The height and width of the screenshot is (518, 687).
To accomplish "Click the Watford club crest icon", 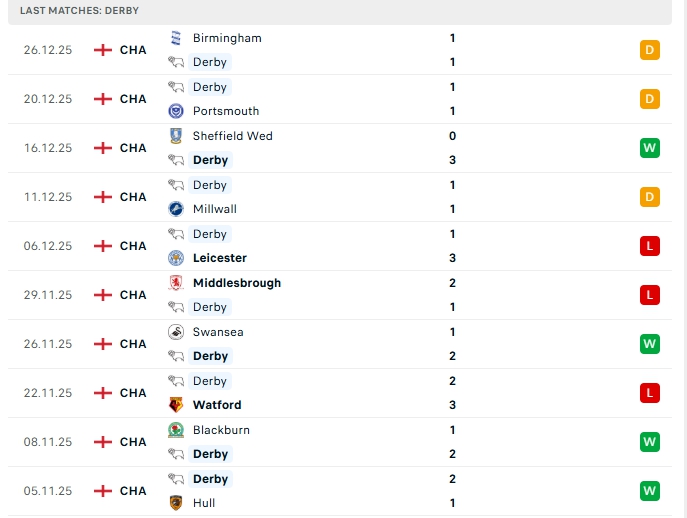I will [176, 405].
